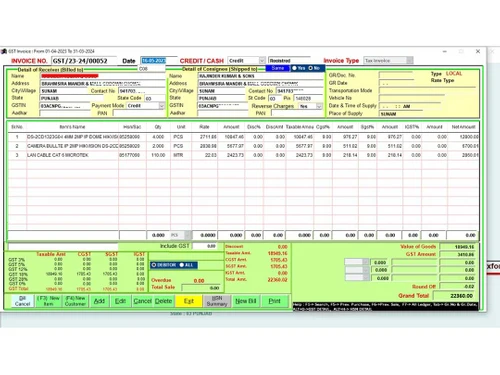Select the DEBITOR radio option

point(154,265)
